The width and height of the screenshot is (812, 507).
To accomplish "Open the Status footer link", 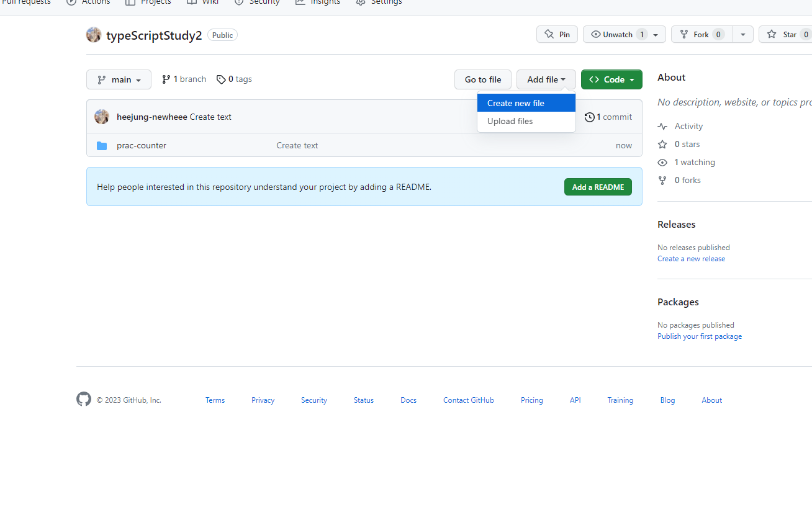I will [364, 400].
